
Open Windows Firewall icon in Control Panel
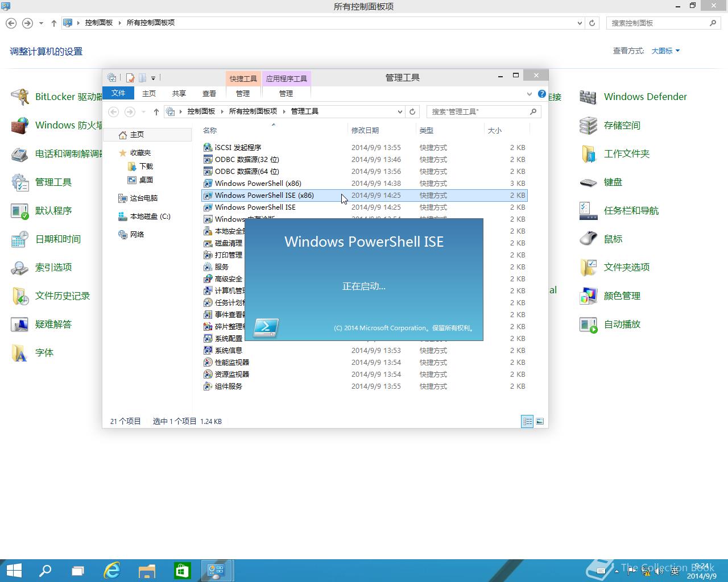[20, 125]
